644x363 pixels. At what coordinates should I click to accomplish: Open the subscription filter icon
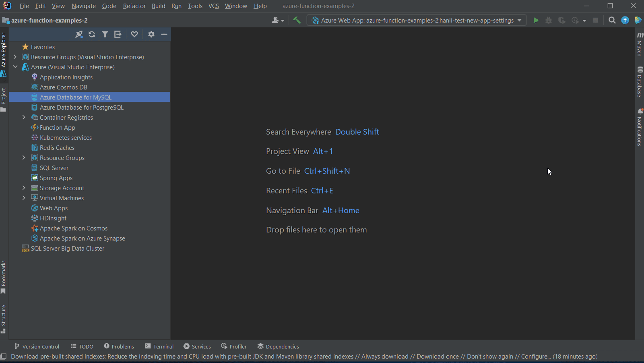tap(105, 34)
